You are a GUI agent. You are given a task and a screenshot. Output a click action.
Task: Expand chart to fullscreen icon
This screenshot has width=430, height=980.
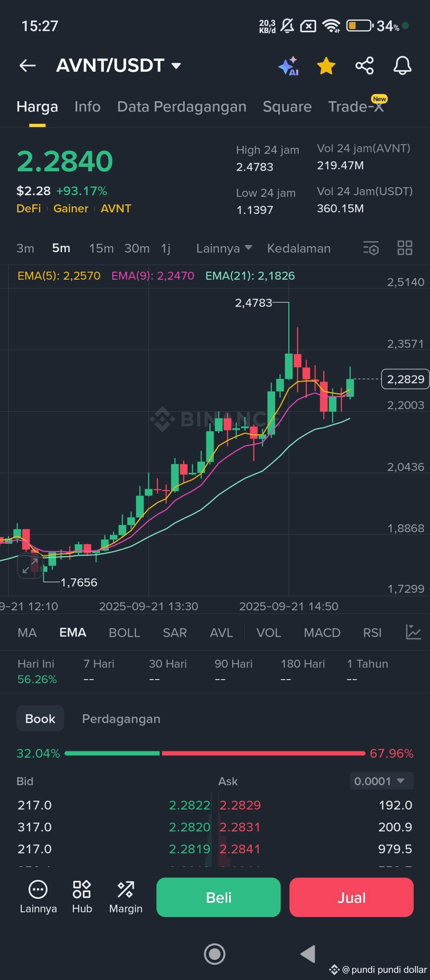30,566
